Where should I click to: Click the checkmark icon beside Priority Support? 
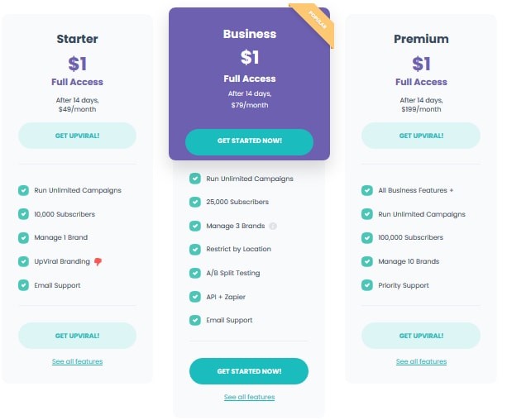point(367,285)
